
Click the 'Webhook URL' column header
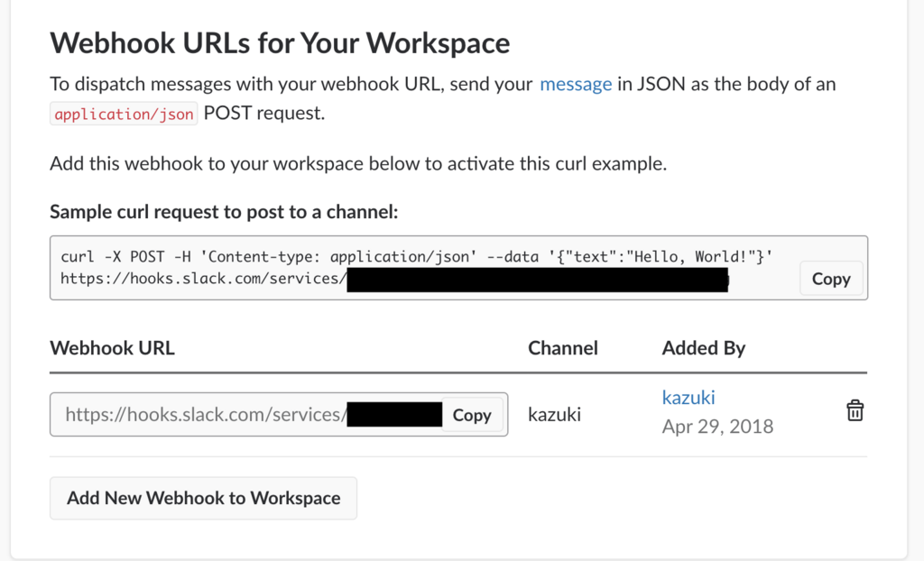(112, 347)
